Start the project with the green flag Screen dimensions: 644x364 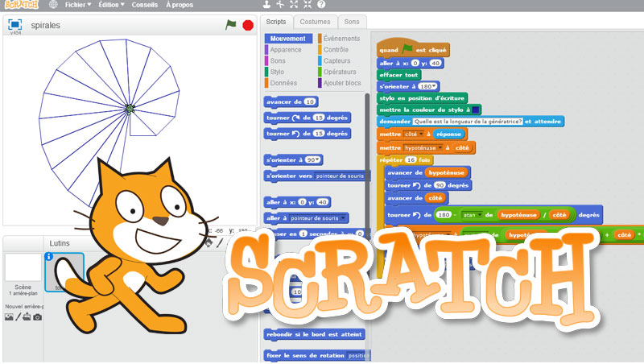[231, 25]
